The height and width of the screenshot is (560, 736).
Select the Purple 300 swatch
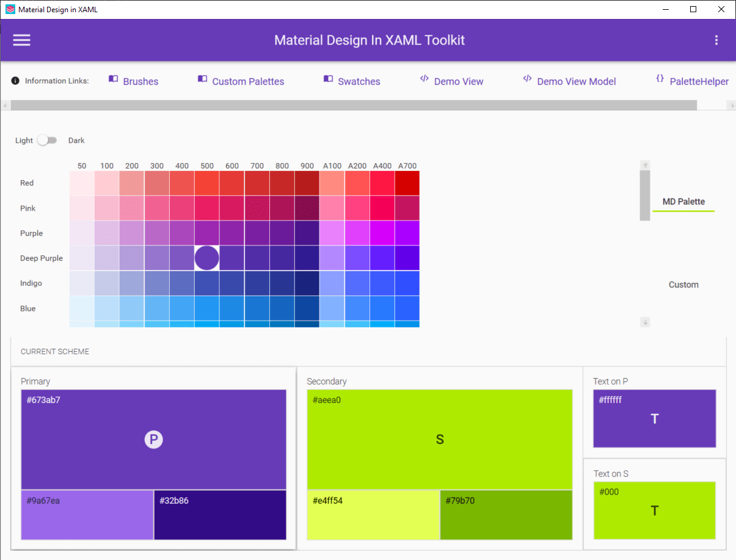coord(157,233)
